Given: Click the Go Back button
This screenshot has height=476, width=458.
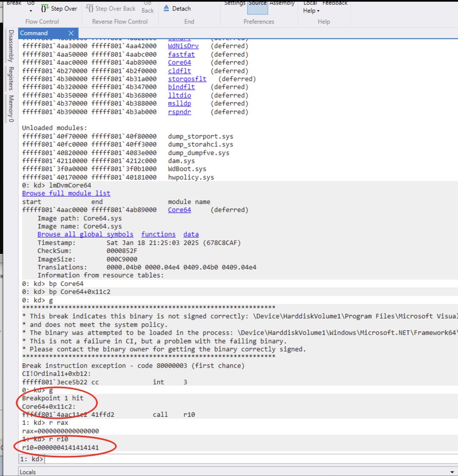Looking at the screenshot, I should pyautogui.click(x=148, y=7).
